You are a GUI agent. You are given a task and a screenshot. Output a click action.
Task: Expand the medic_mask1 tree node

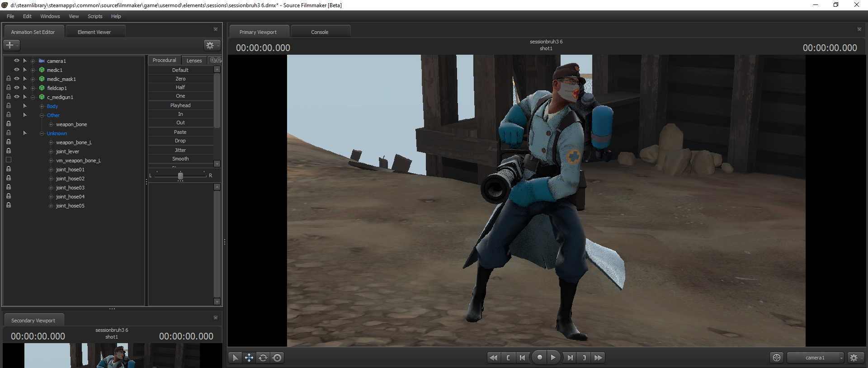(33, 79)
